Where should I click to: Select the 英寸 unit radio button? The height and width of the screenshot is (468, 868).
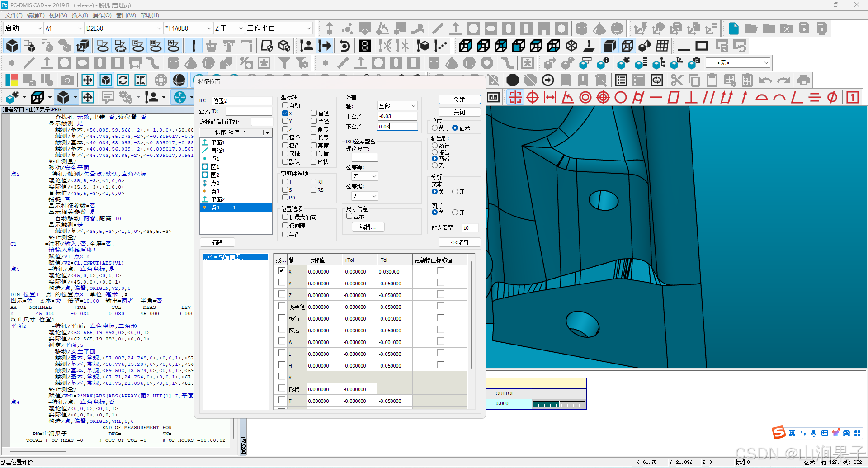(x=435, y=128)
